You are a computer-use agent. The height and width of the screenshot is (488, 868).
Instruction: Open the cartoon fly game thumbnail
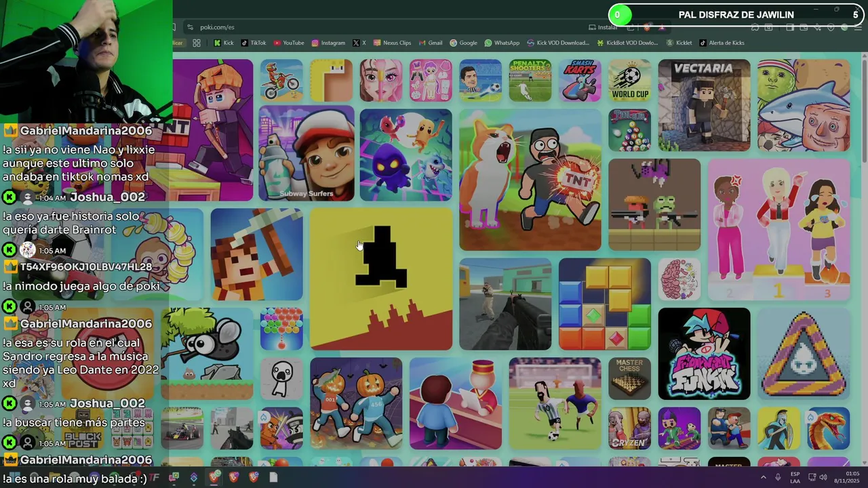[207, 354]
